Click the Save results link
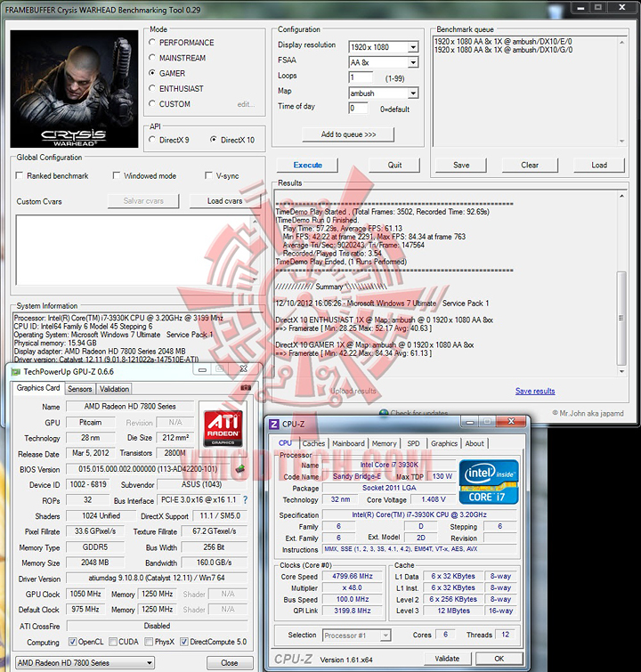 click(535, 391)
